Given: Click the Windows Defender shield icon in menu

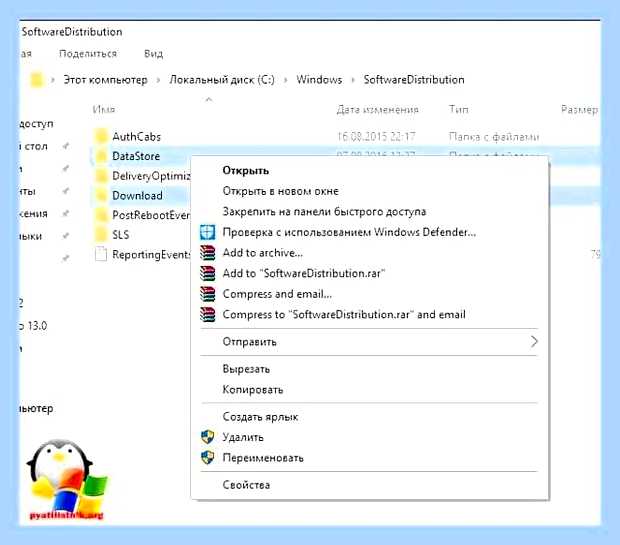Looking at the screenshot, I should (208, 232).
